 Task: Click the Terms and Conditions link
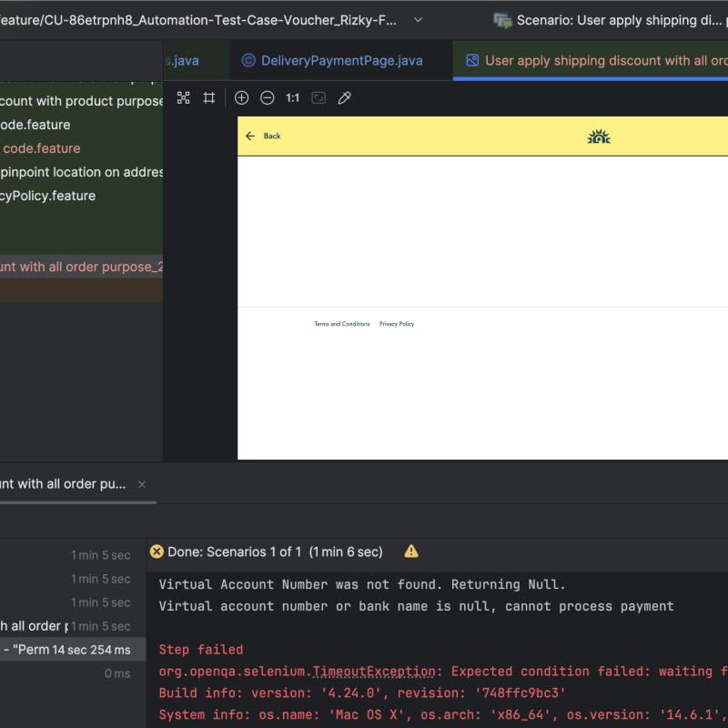point(341,324)
